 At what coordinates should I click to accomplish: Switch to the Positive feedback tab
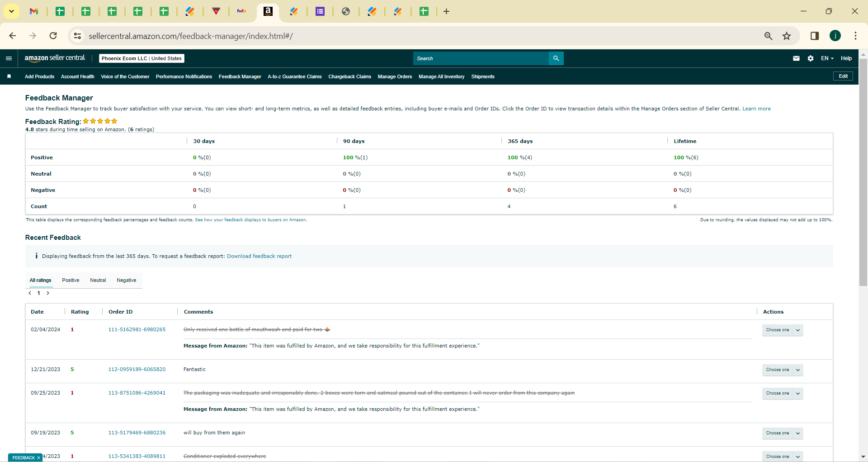71,281
